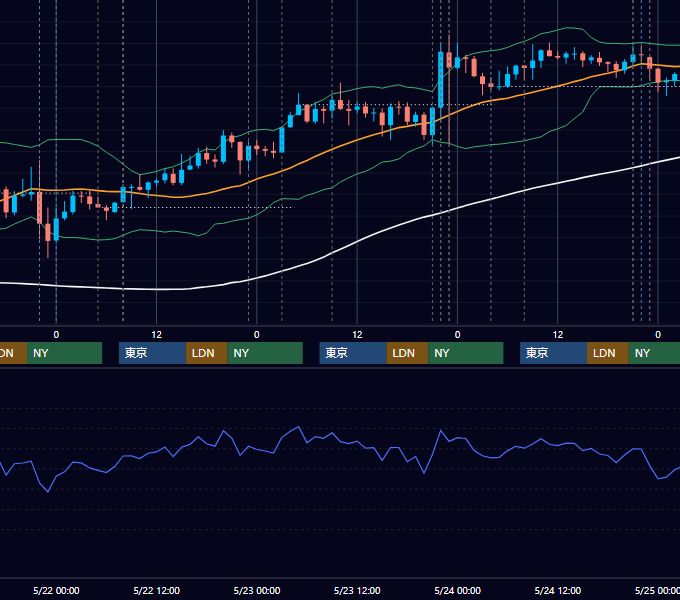Select the 5/23 00:00 date label
680x600 pixels.
[x=257, y=590]
